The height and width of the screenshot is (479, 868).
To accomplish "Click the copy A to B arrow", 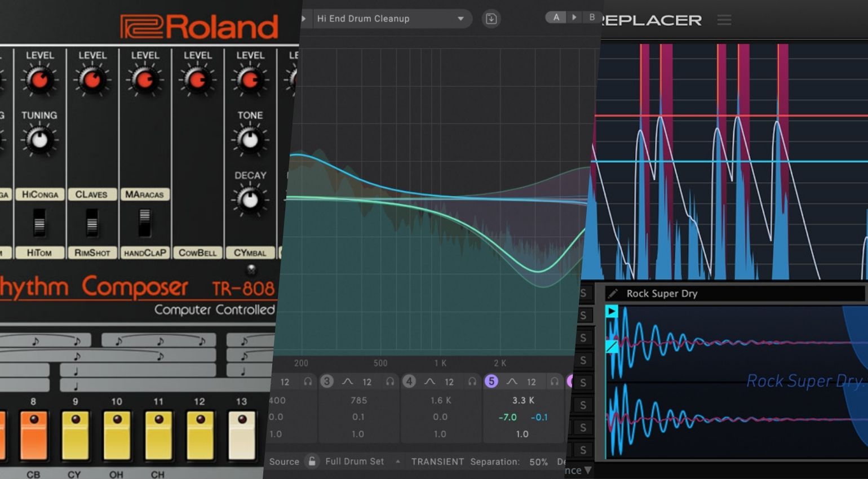I will pyautogui.click(x=574, y=17).
